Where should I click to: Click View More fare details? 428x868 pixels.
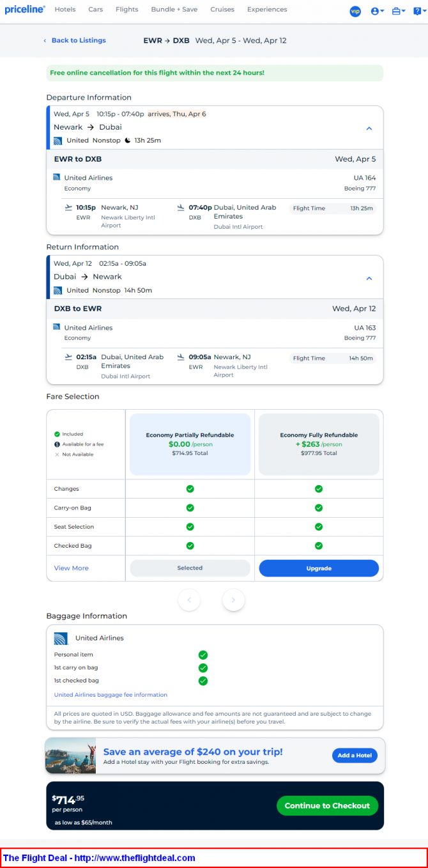pos(72,568)
